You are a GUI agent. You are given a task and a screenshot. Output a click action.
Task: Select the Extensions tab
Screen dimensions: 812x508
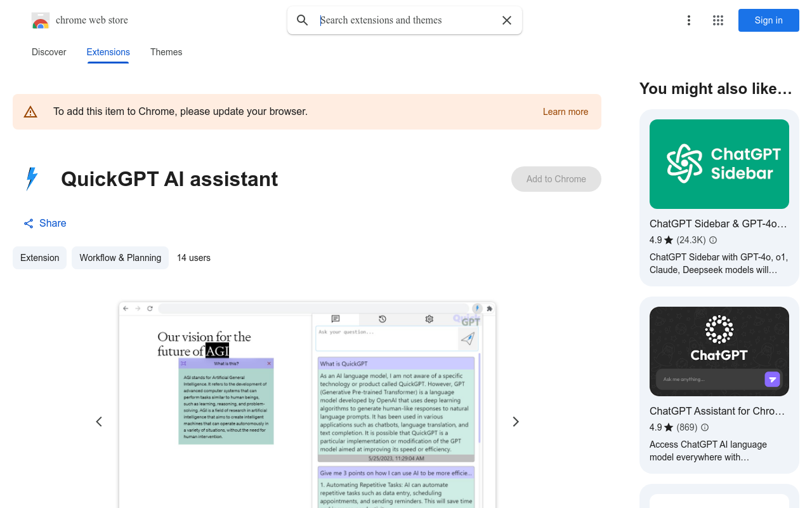pyautogui.click(x=108, y=52)
